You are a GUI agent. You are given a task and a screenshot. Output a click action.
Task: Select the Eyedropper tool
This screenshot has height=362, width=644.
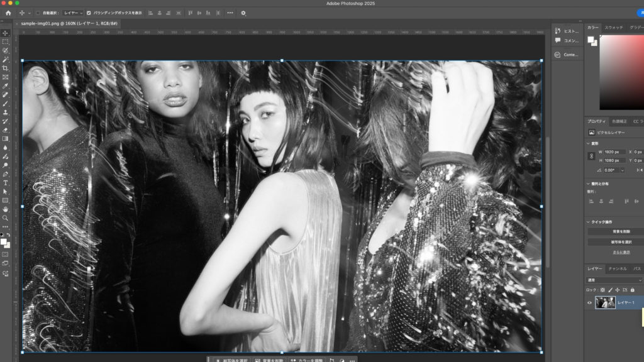pos(5,85)
